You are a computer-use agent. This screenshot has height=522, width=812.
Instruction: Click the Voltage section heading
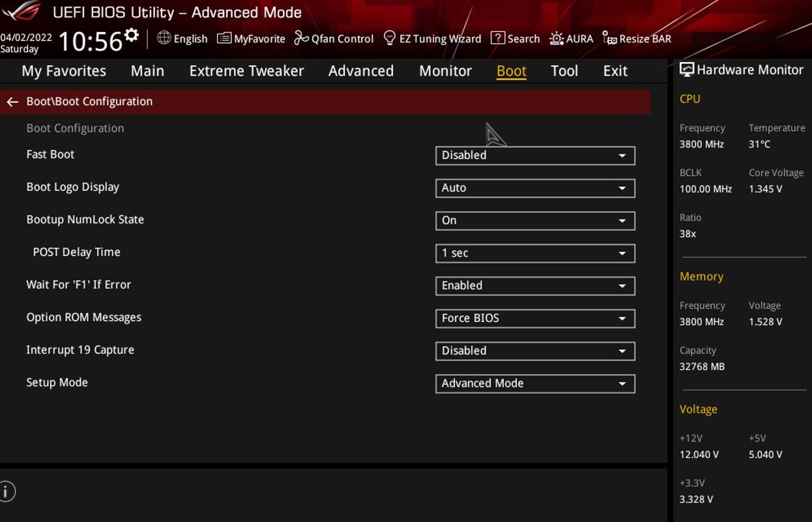(x=699, y=409)
